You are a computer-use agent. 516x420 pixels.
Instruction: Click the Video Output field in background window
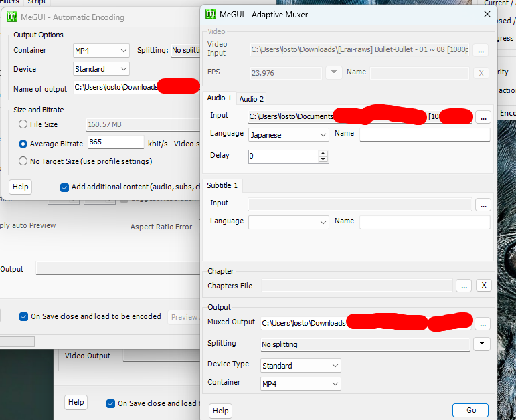click(x=161, y=356)
